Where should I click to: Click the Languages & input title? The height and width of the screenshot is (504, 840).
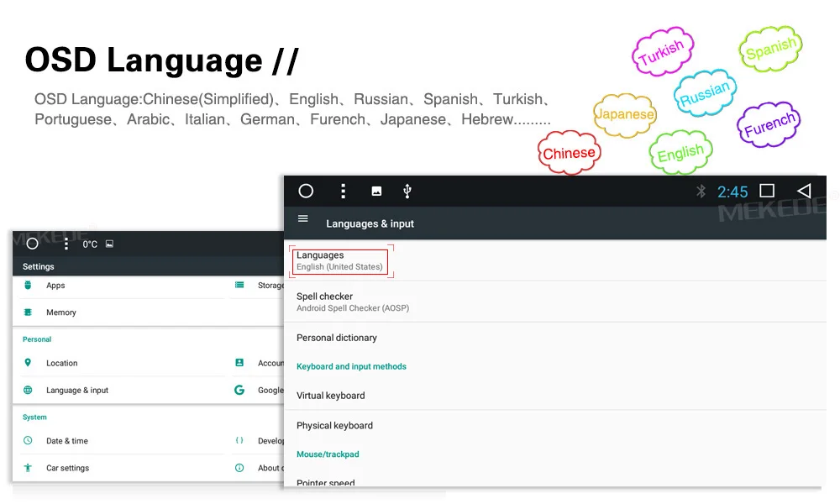point(370,224)
